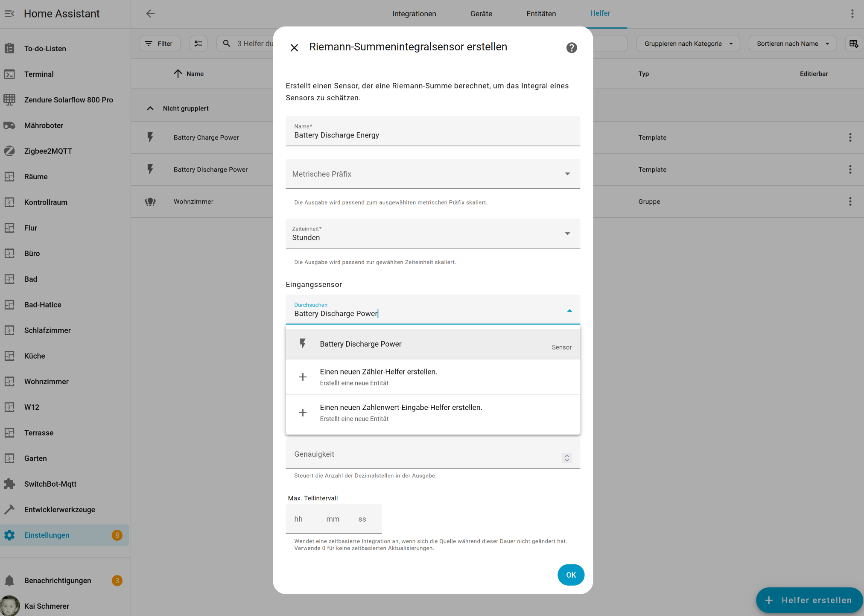Adjust the Genauigkeit stepper arrows
864x616 pixels.
(x=566, y=458)
